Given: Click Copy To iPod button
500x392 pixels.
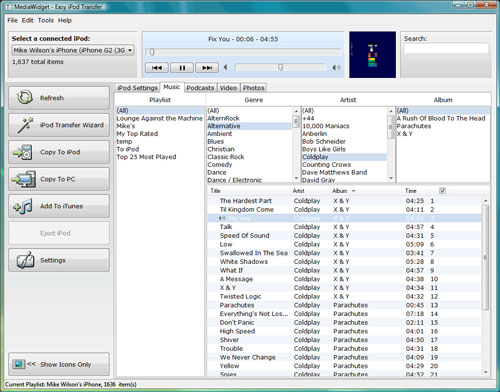Looking at the screenshot, I should pyautogui.click(x=59, y=152).
